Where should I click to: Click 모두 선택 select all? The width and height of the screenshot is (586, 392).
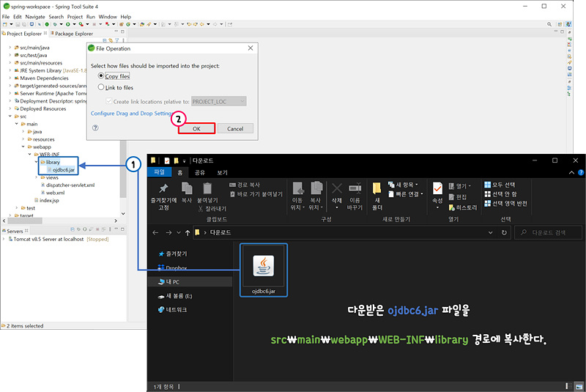[x=500, y=185]
